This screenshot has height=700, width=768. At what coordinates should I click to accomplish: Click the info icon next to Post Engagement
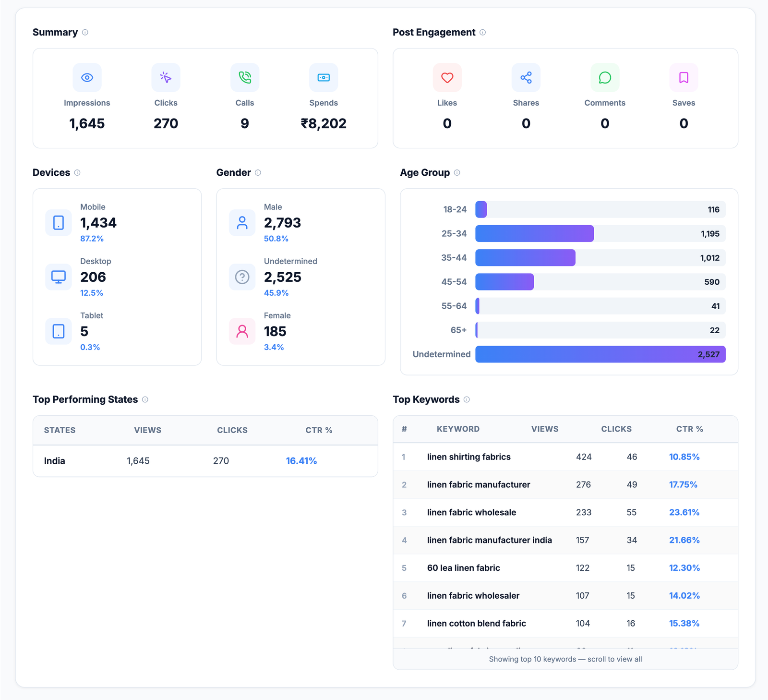tap(482, 32)
